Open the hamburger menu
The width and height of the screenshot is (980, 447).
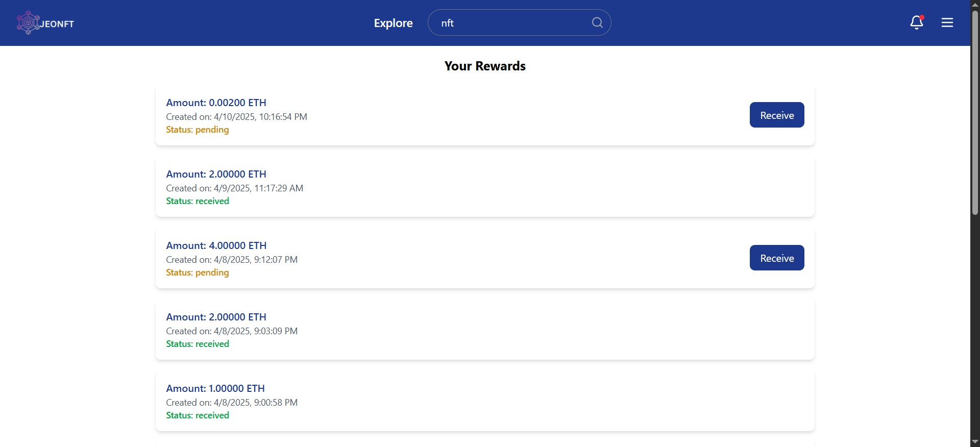pos(947,22)
